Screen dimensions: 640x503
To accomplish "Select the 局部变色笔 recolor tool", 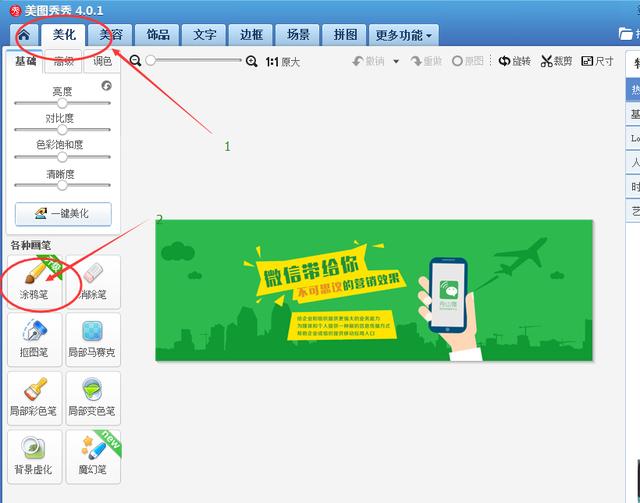I will tap(93, 398).
